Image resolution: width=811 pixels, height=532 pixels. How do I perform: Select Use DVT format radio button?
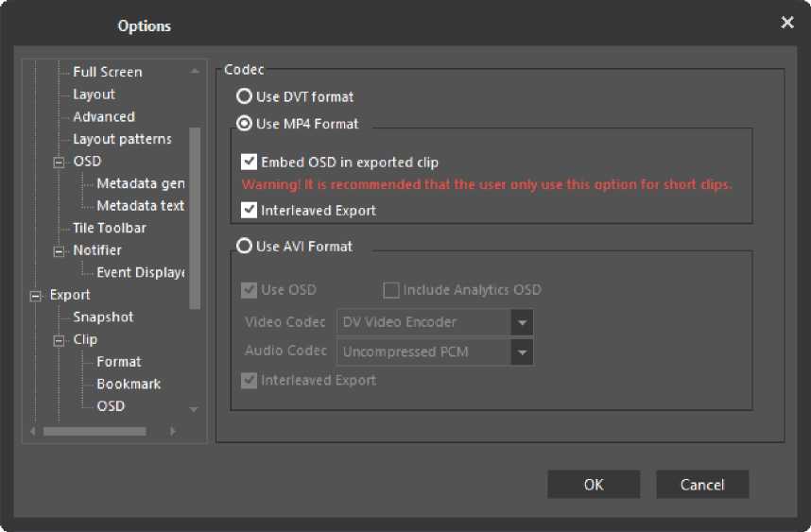pos(245,96)
